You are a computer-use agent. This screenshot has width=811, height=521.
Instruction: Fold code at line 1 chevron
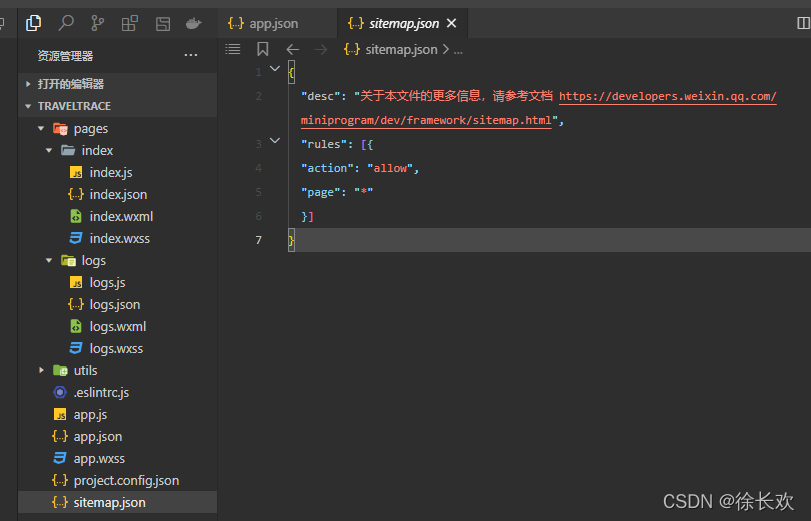(x=275, y=69)
